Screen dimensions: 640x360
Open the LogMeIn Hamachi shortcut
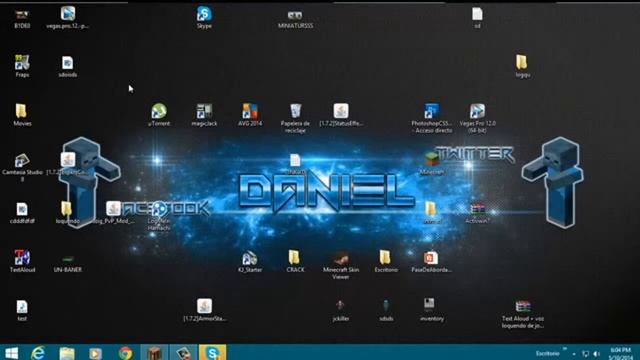[159, 209]
